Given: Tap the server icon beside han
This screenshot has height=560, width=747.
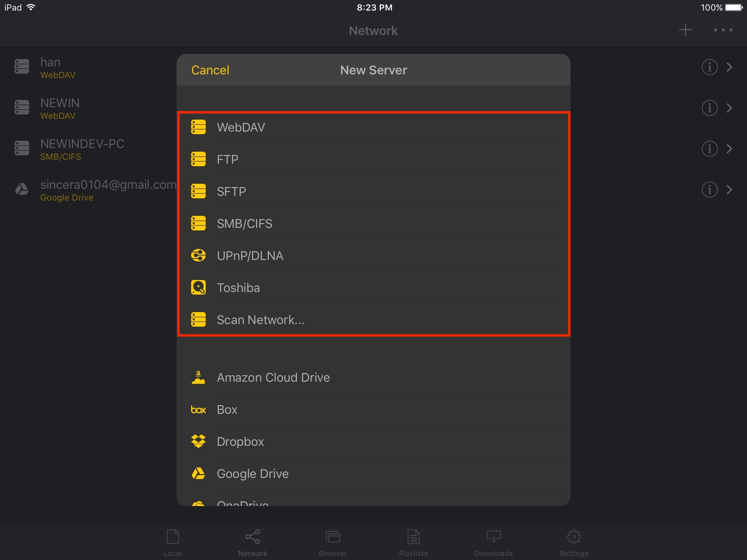Looking at the screenshot, I should tap(22, 67).
